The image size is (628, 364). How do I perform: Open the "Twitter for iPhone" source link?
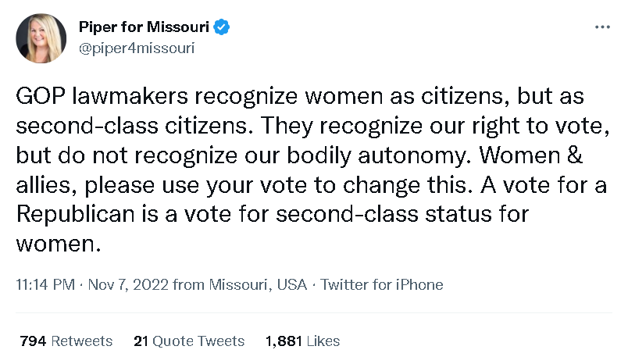pos(382,285)
